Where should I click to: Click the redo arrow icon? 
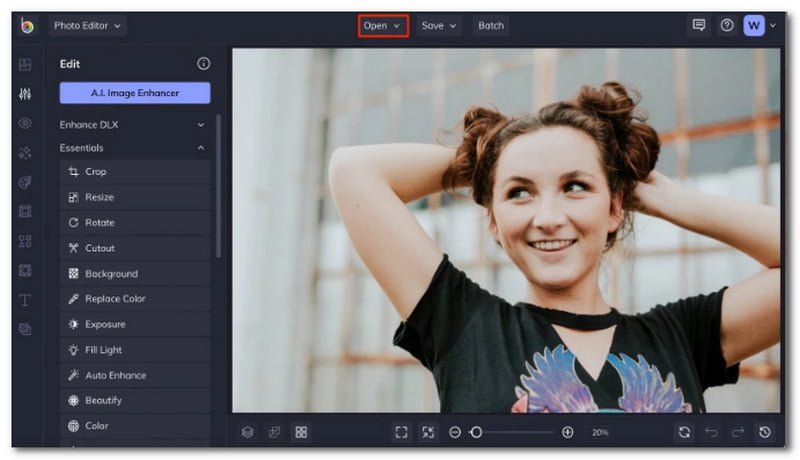pos(738,432)
